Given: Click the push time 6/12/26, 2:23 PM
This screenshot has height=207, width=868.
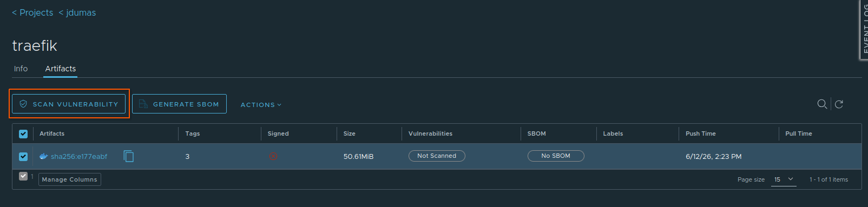Looking at the screenshot, I should (x=714, y=157).
